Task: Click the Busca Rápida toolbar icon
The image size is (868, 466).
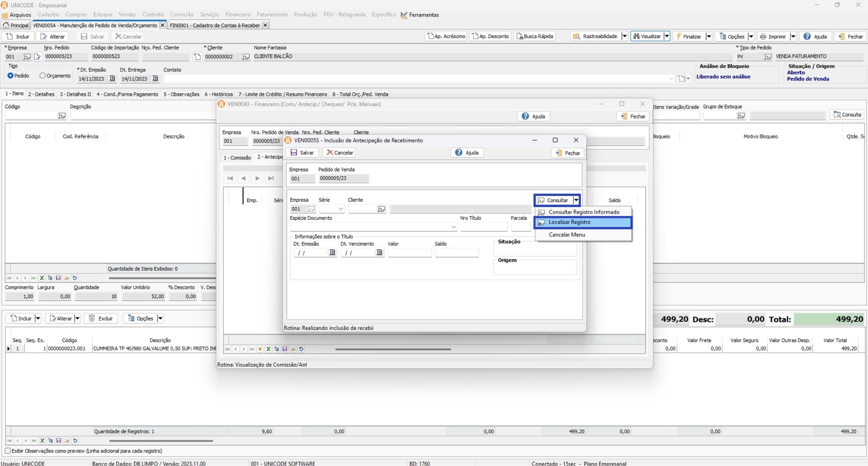Action: click(520, 36)
